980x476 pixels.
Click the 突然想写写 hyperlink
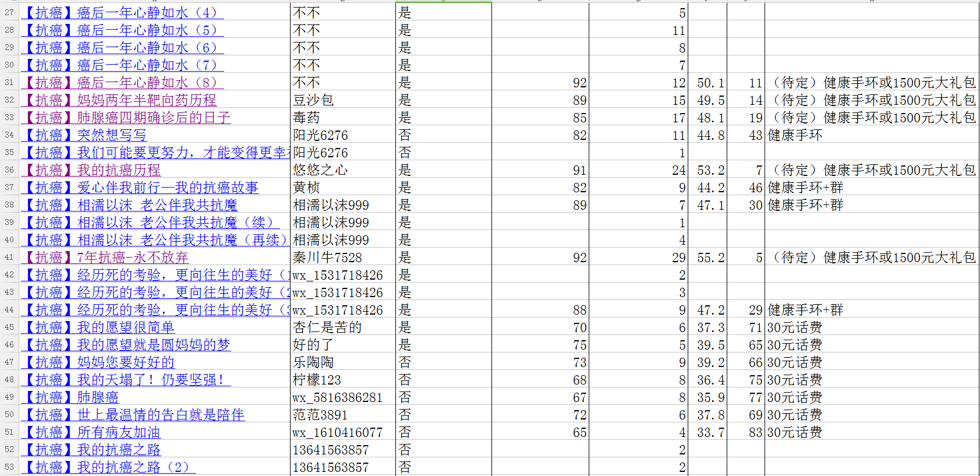click(x=84, y=135)
